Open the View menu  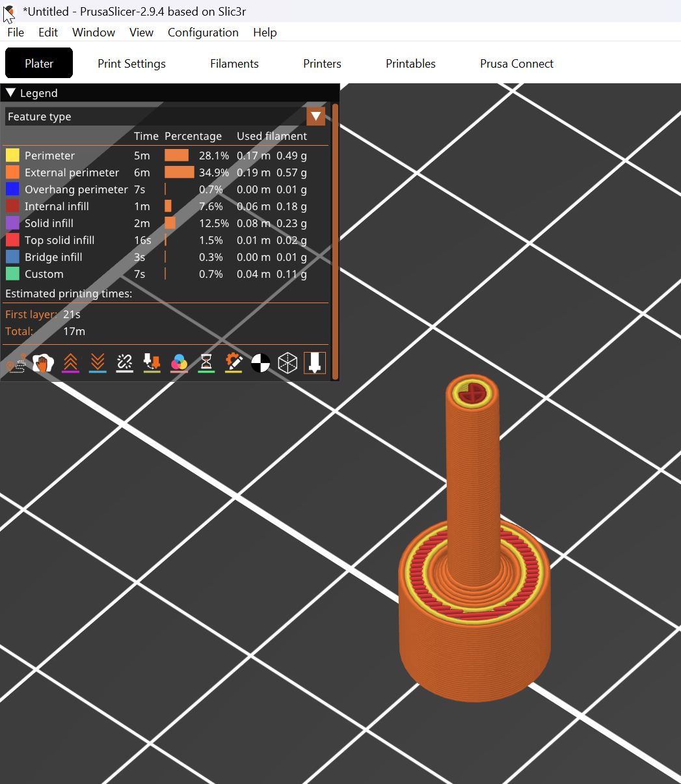click(x=141, y=33)
